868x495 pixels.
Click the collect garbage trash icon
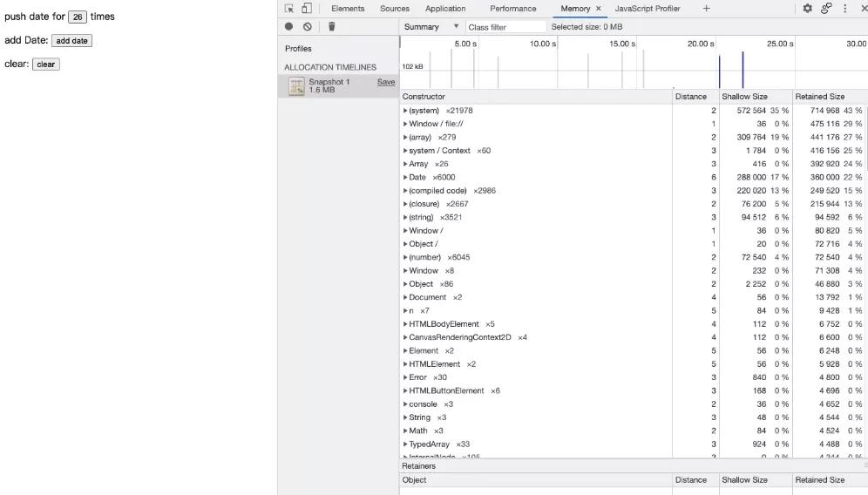tap(331, 26)
